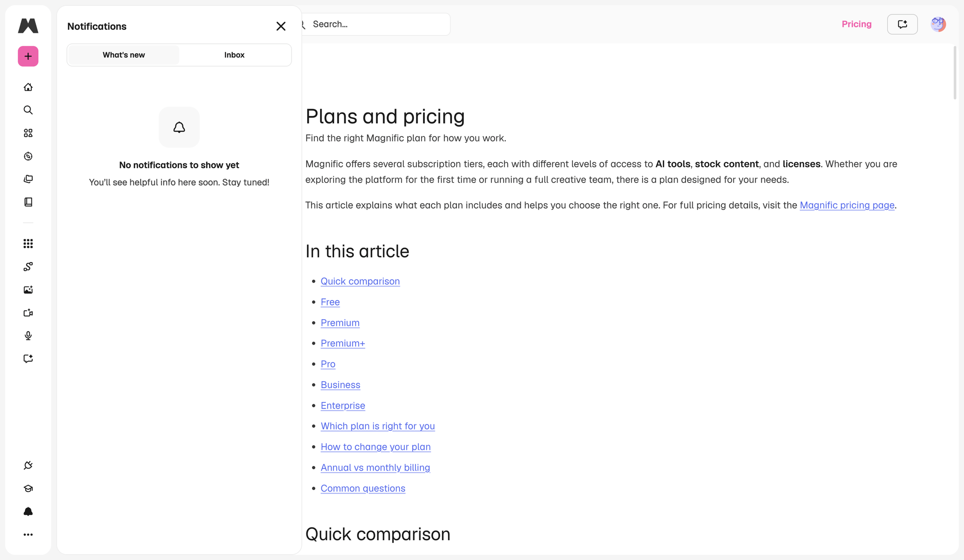Open the sidebar chat sparkle assistant icon
This screenshot has width=964, height=560.
pyautogui.click(x=28, y=358)
